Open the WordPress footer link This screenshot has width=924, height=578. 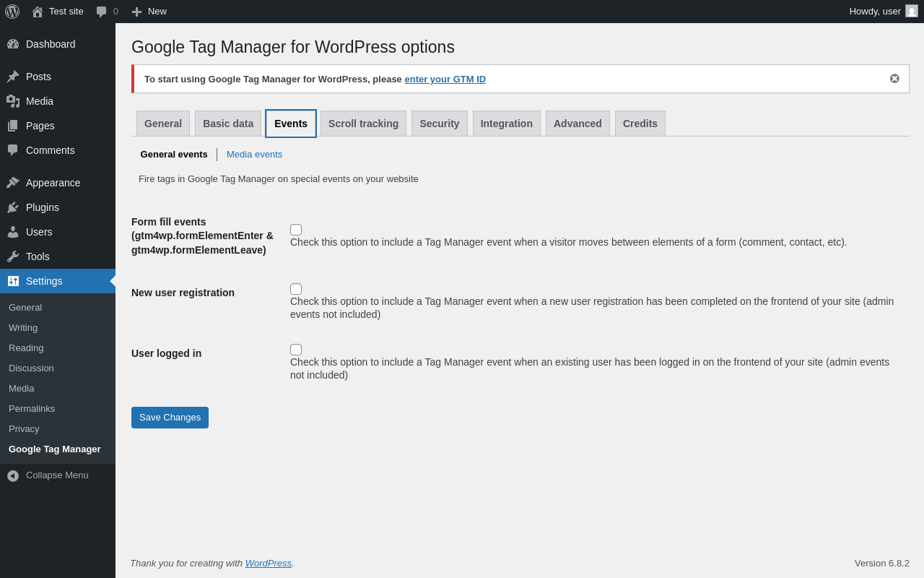269,564
